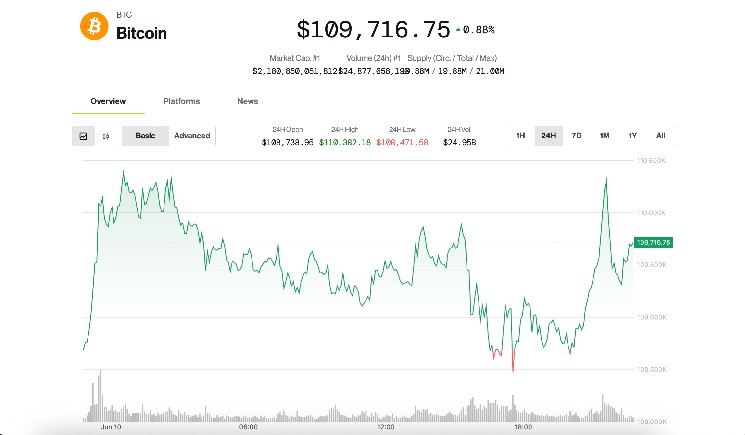
Task: Click the 12:00 marker on the time axis
Action: click(385, 427)
